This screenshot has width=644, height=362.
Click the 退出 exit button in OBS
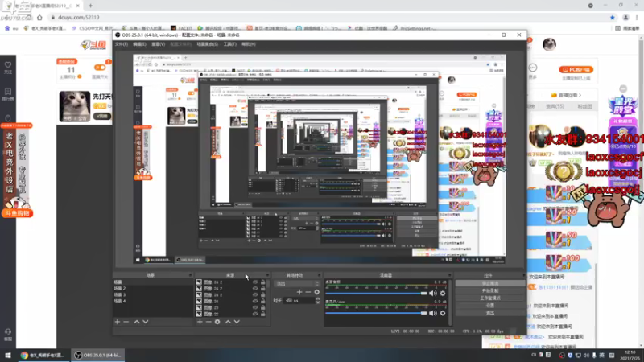coord(490,313)
